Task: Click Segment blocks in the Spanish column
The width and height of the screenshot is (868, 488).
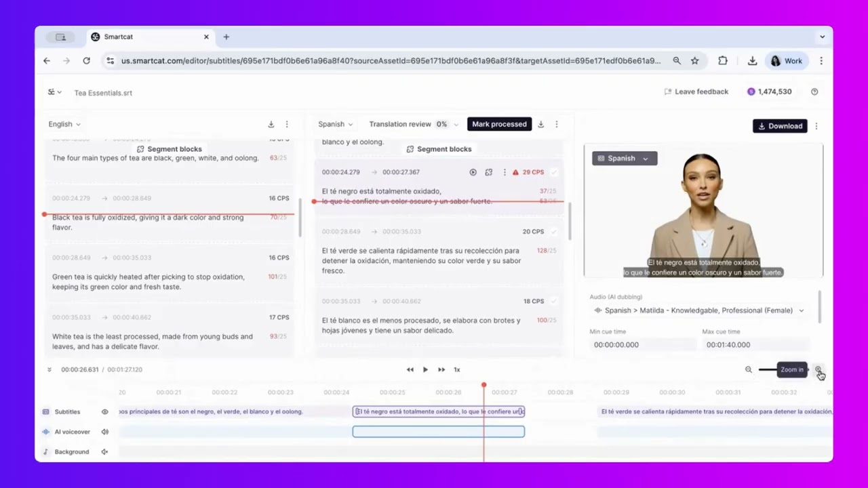Action: [439, 149]
